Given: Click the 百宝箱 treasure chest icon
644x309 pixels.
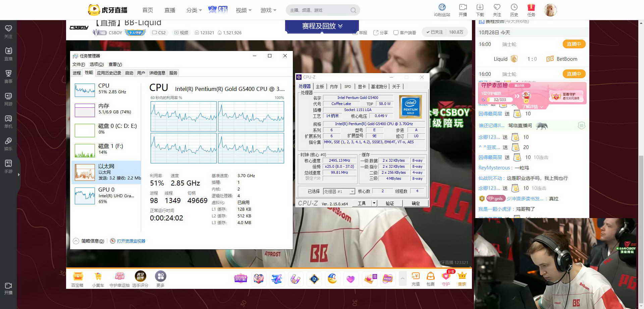Looking at the screenshot, I should click(x=77, y=277).
